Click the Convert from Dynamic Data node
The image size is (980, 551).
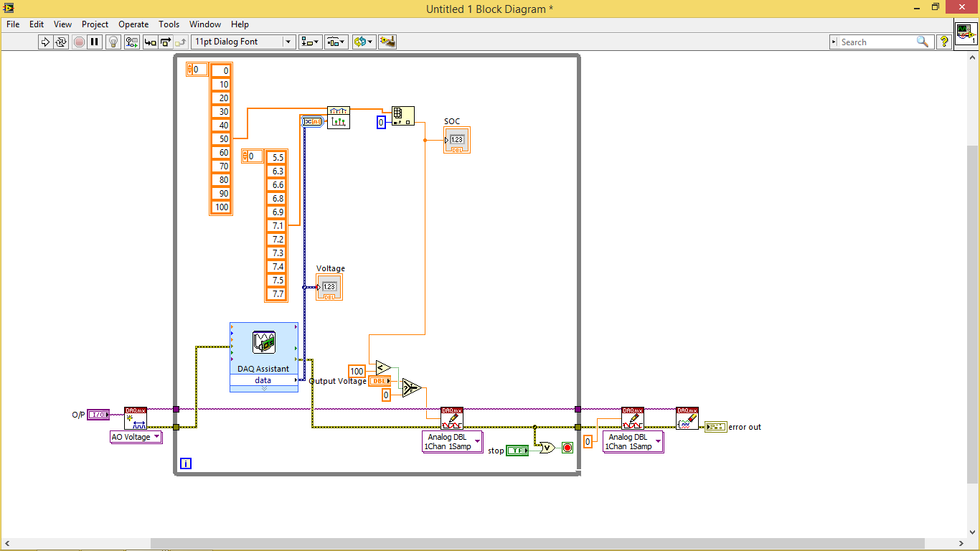[312, 122]
